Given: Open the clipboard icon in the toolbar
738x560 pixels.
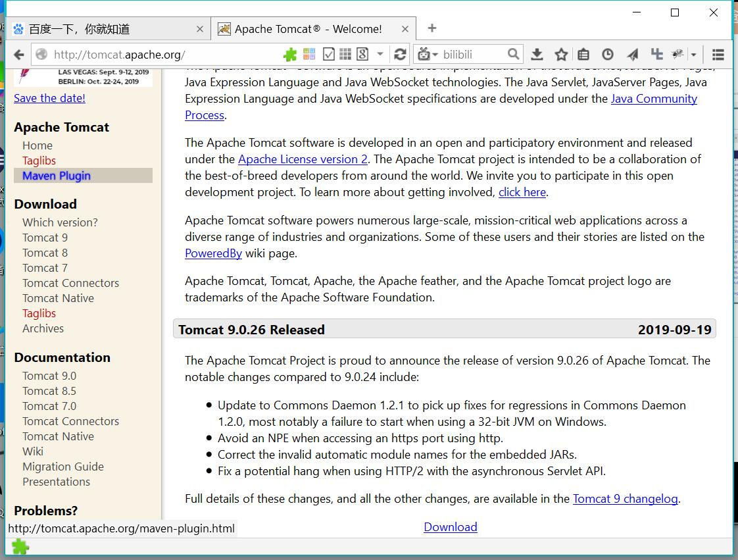Looking at the screenshot, I should 583,53.
